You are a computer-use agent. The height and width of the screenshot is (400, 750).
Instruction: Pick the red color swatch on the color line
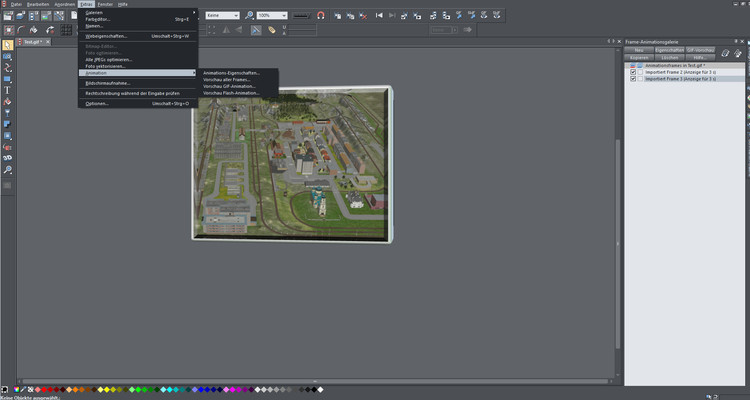tap(44, 389)
